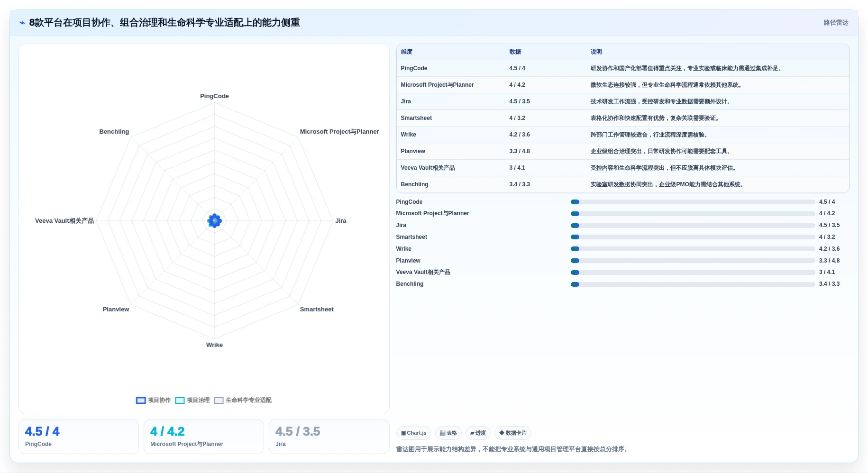Click the 3.4 / 3.3 progress value
The height and width of the screenshot is (473, 868).
click(829, 284)
